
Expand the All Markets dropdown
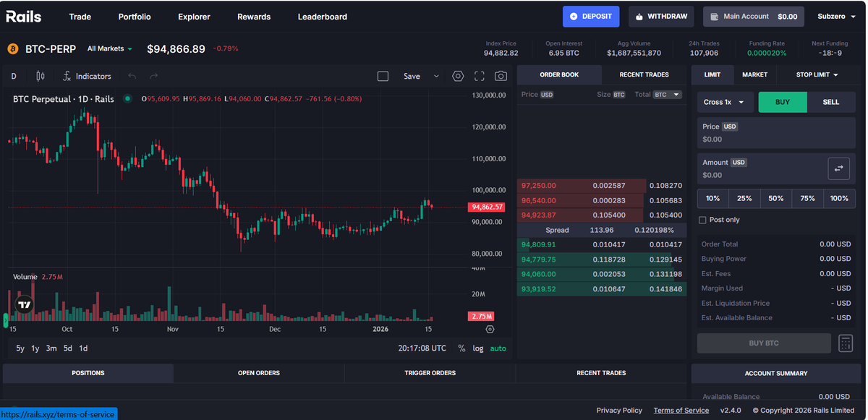[x=110, y=48]
